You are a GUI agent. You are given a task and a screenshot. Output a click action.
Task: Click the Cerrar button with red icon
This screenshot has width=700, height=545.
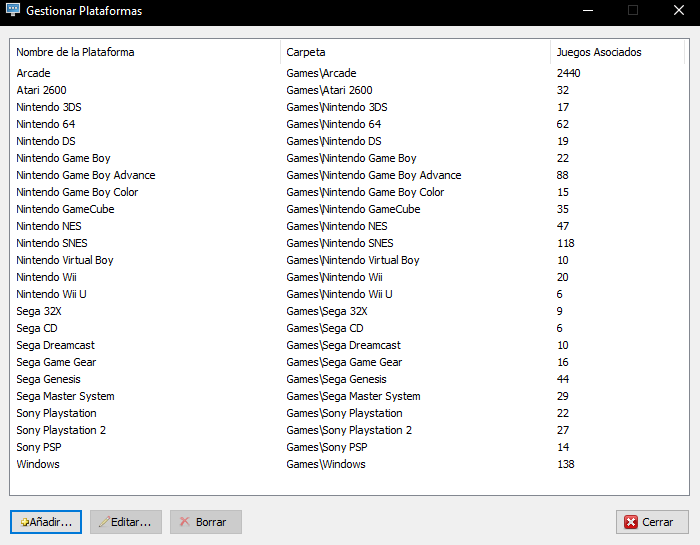(652, 522)
